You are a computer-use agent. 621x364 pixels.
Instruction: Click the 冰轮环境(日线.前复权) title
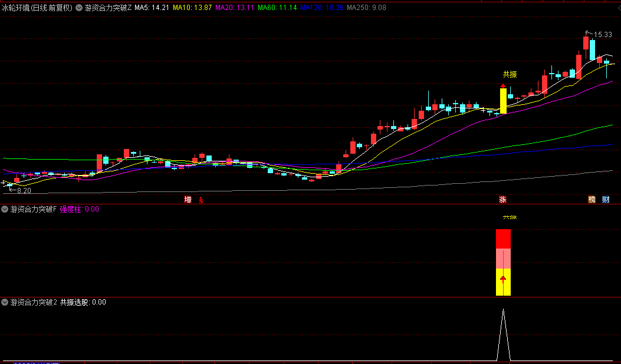37,8
